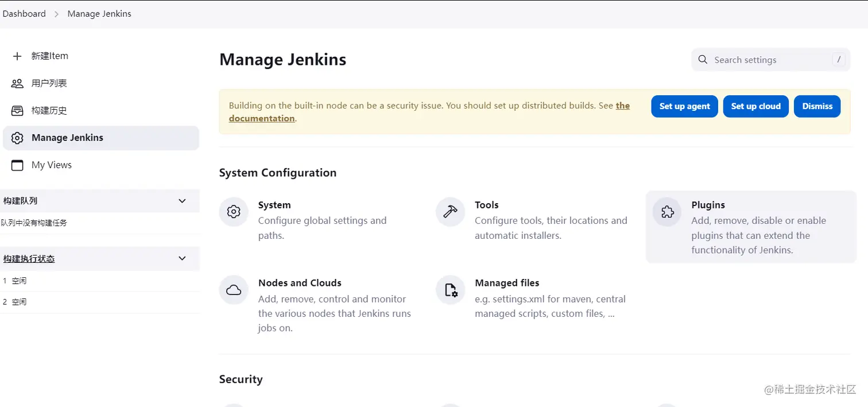
Task: Click the Set up agent button
Action: [x=684, y=106]
